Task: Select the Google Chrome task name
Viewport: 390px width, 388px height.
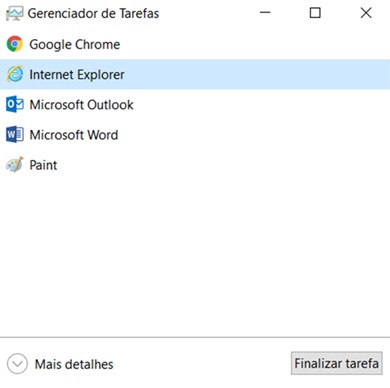Action: click(x=75, y=45)
